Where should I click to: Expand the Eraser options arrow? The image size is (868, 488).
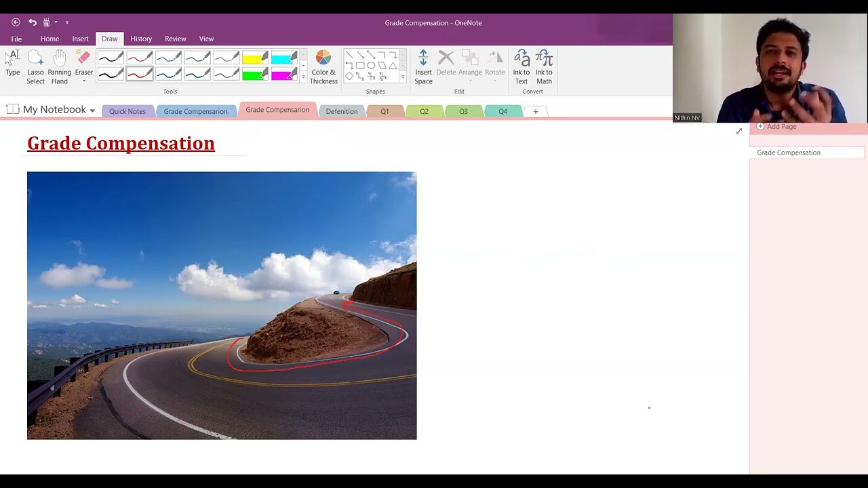(84, 81)
